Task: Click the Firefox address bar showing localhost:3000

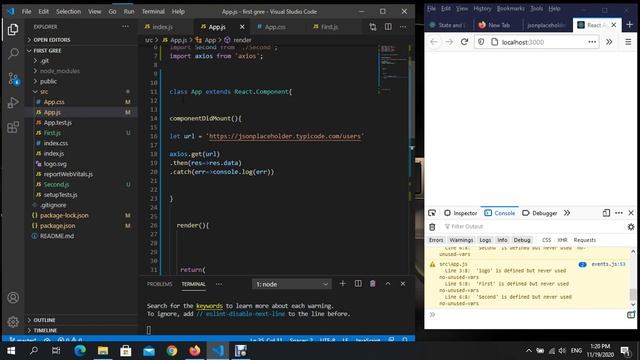Action: click(537, 42)
